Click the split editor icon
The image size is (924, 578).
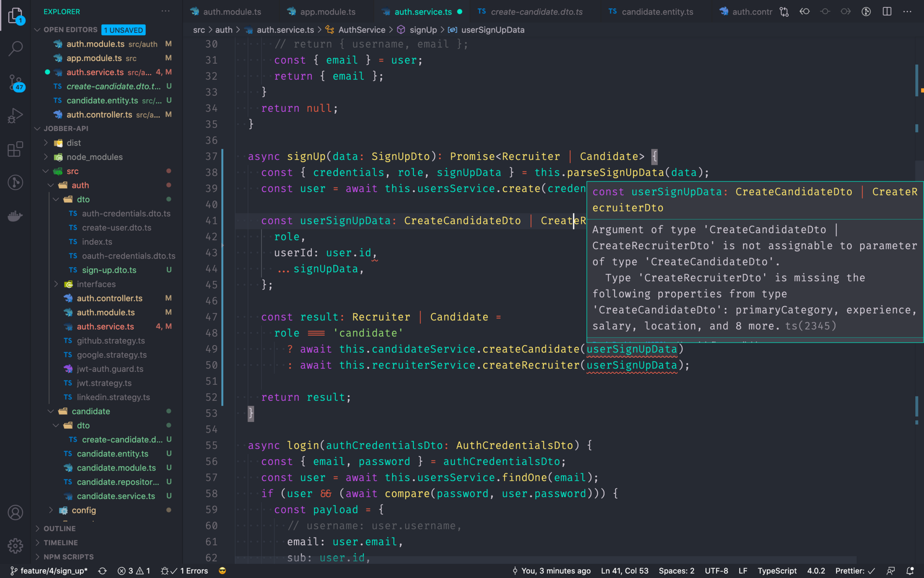coord(887,12)
